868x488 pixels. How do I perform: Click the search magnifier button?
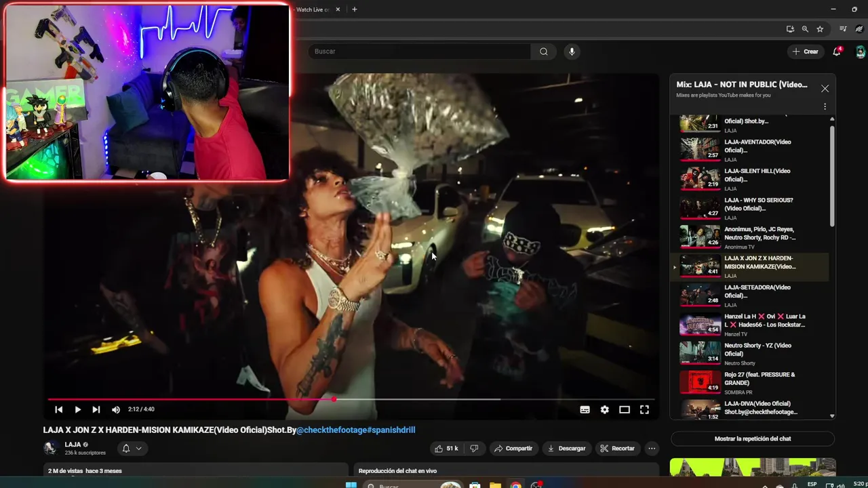tap(543, 52)
